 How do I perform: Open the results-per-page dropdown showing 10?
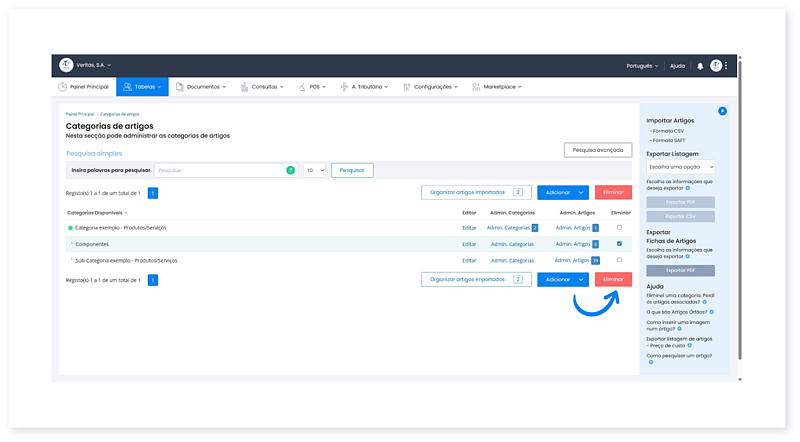[x=314, y=171]
